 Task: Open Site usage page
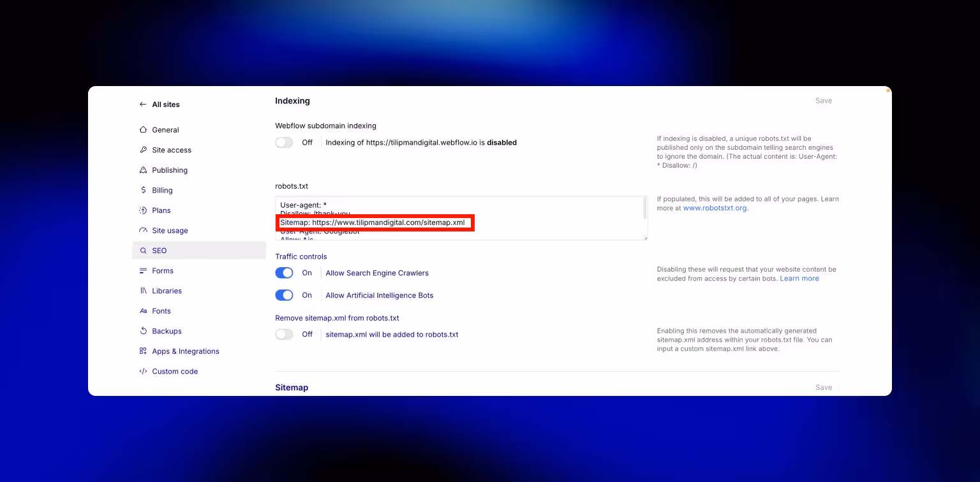point(170,231)
